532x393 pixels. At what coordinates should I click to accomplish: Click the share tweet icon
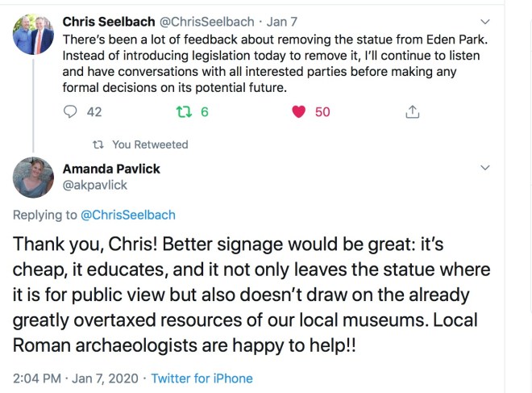(413, 112)
